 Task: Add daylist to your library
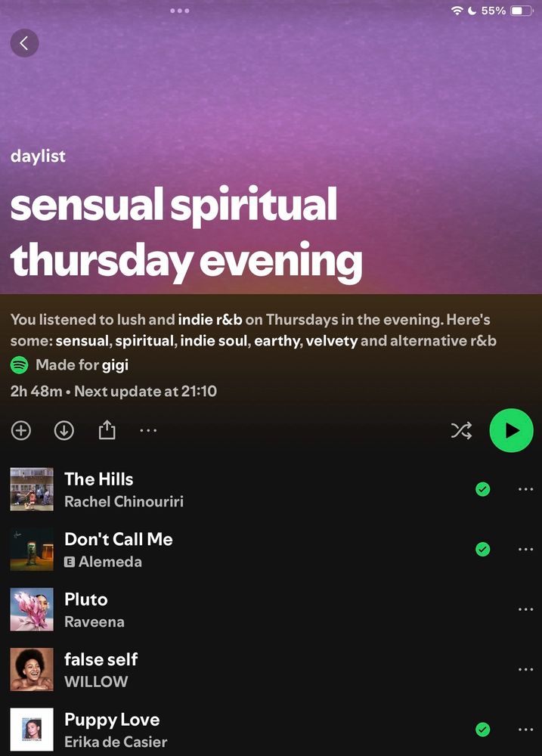coord(20,431)
